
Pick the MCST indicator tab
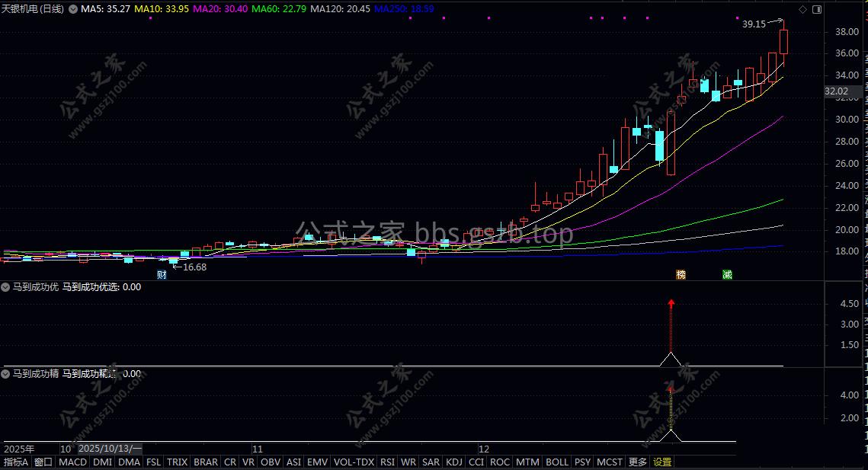pos(610,462)
